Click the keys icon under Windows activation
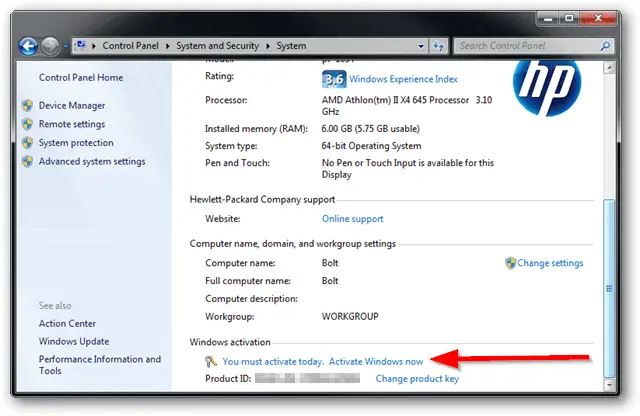The height and width of the screenshot is (416, 640). click(x=211, y=361)
